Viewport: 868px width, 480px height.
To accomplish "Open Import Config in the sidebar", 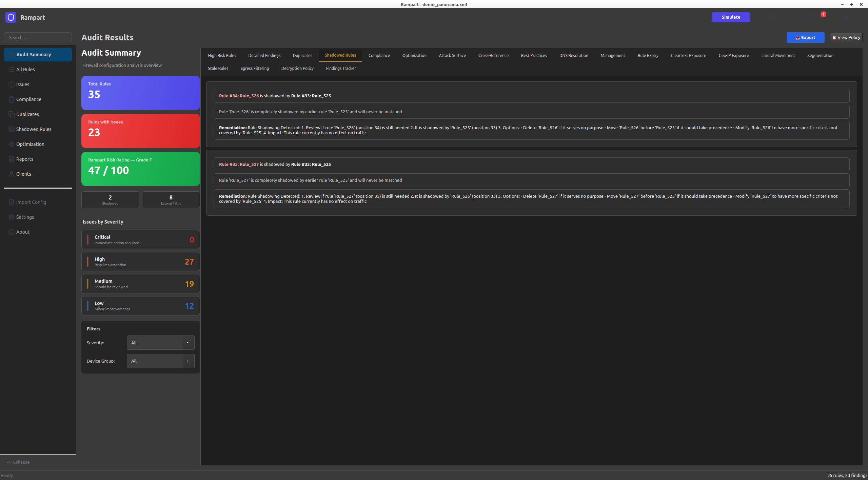I will pyautogui.click(x=31, y=202).
